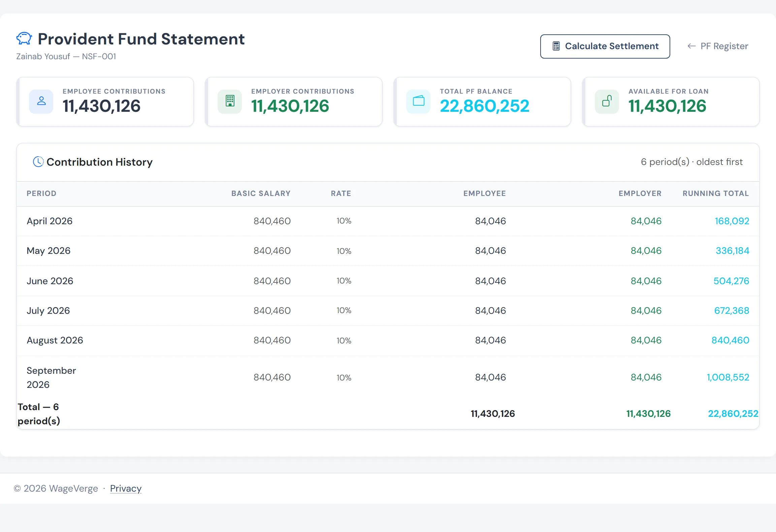Click the EMPLOYEE column header
Viewport: 776px width, 532px height.
pos(484,193)
